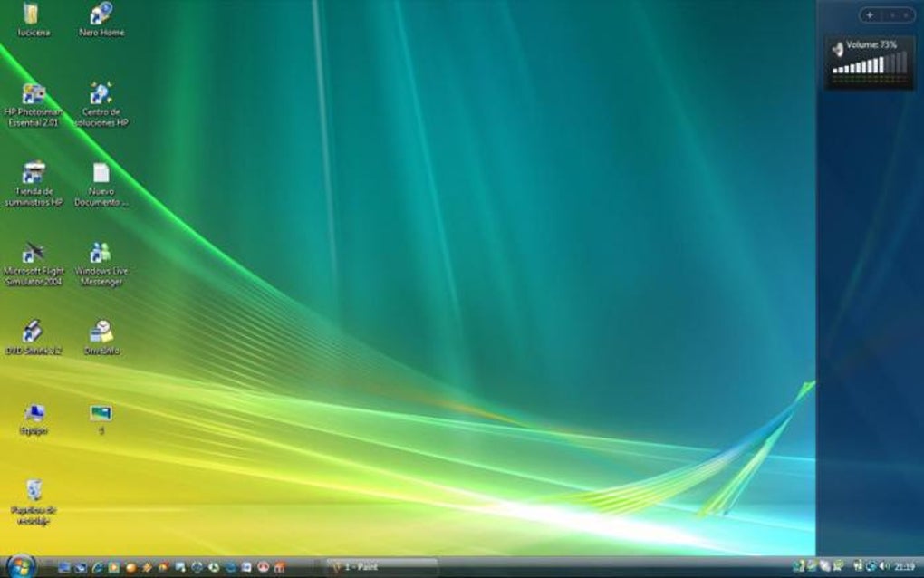This screenshot has width=924, height=578.
Task: Click the network globe tray icon
Action: coord(871,567)
